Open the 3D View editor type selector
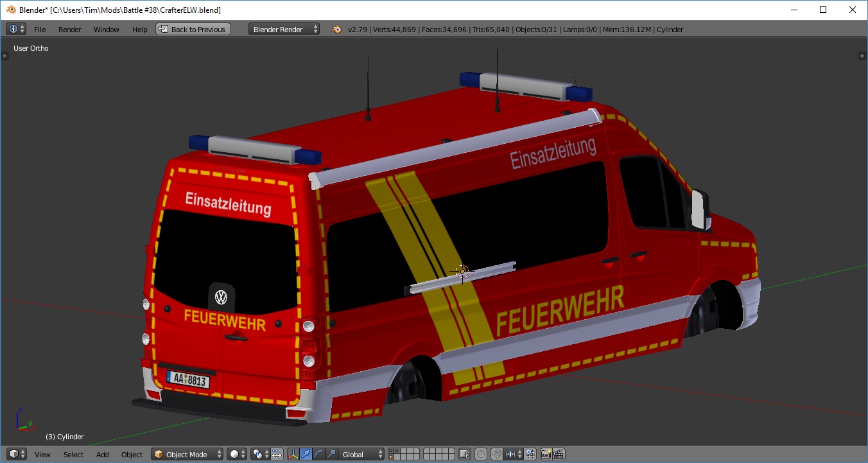The height and width of the screenshot is (463, 868). [17, 454]
